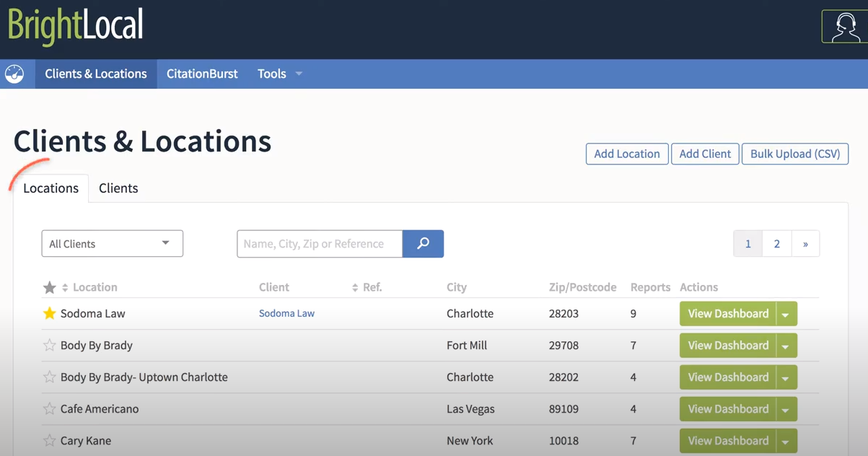Click zip code 28203
Image resolution: width=868 pixels, height=456 pixels.
coord(564,313)
